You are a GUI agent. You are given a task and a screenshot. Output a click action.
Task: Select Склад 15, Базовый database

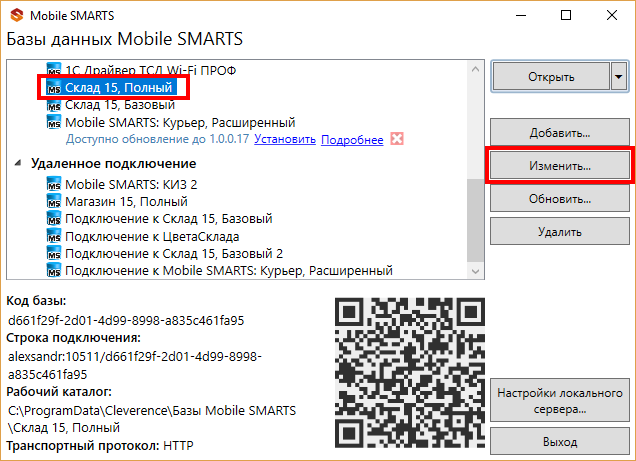pyautogui.click(x=120, y=105)
